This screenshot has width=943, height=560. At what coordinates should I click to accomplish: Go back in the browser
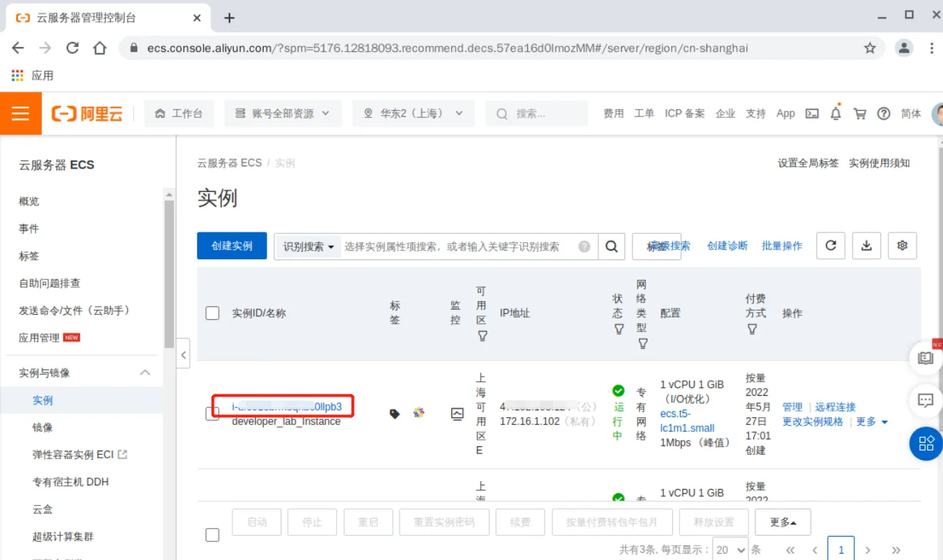click(18, 48)
